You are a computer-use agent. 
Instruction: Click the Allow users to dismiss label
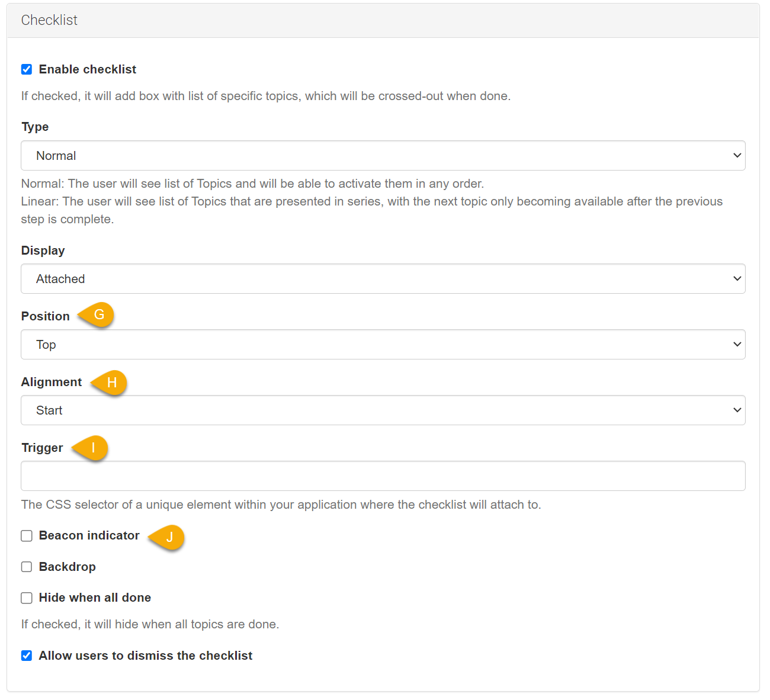[x=146, y=656]
